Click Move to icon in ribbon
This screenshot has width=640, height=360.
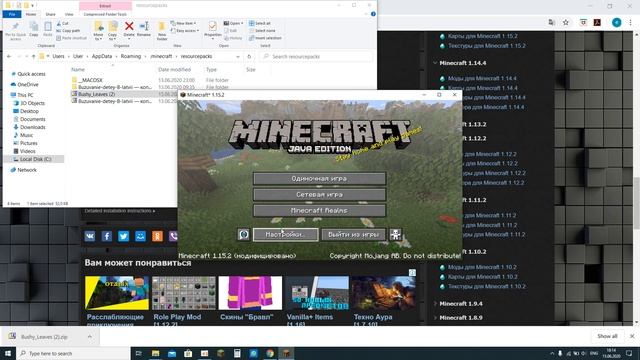98,31
